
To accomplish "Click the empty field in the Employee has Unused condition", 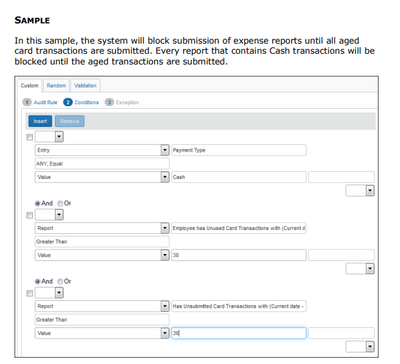I will click(x=341, y=255).
